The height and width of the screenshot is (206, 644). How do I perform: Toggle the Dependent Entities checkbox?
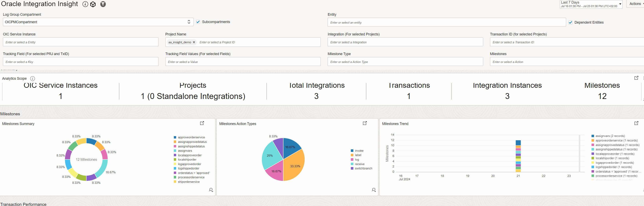570,22
